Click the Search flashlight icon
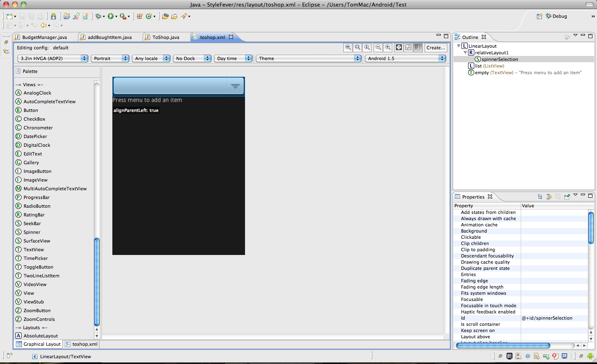 click(x=184, y=16)
